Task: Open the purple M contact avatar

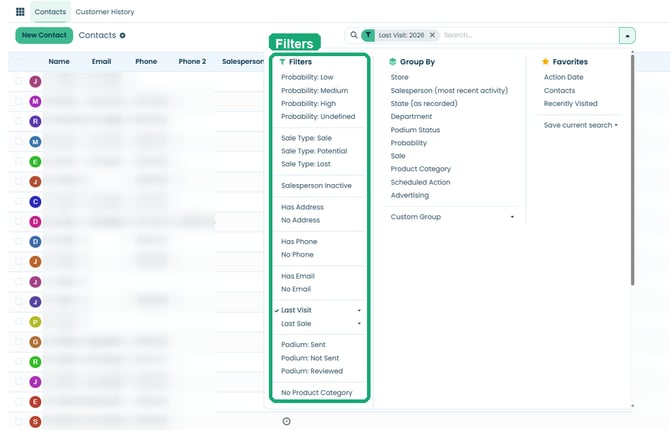Action: [35, 101]
